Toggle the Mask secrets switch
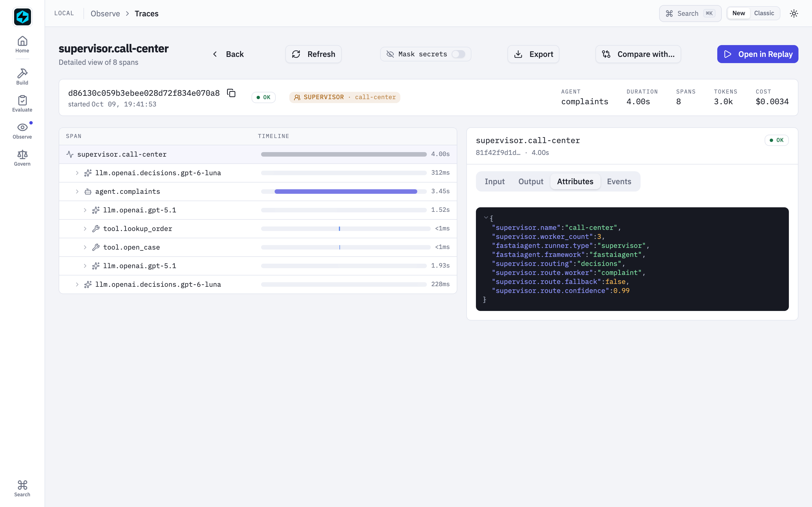This screenshot has width=812, height=507. tap(458, 54)
